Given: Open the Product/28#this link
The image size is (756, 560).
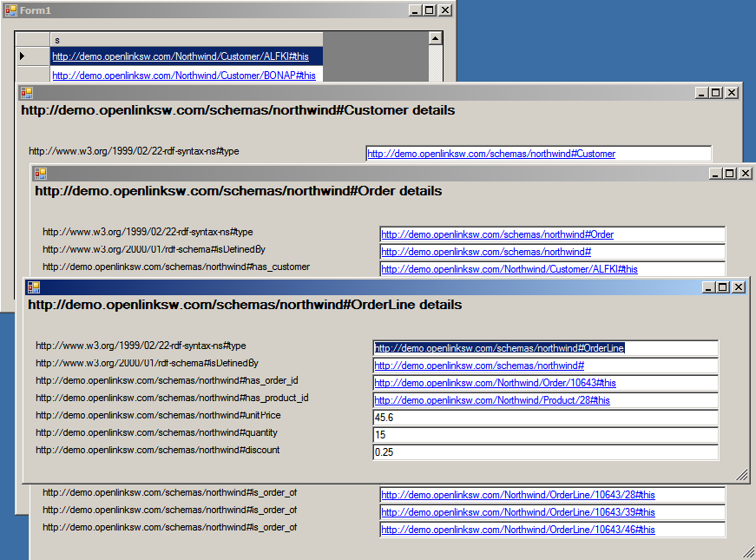Looking at the screenshot, I should [491, 400].
